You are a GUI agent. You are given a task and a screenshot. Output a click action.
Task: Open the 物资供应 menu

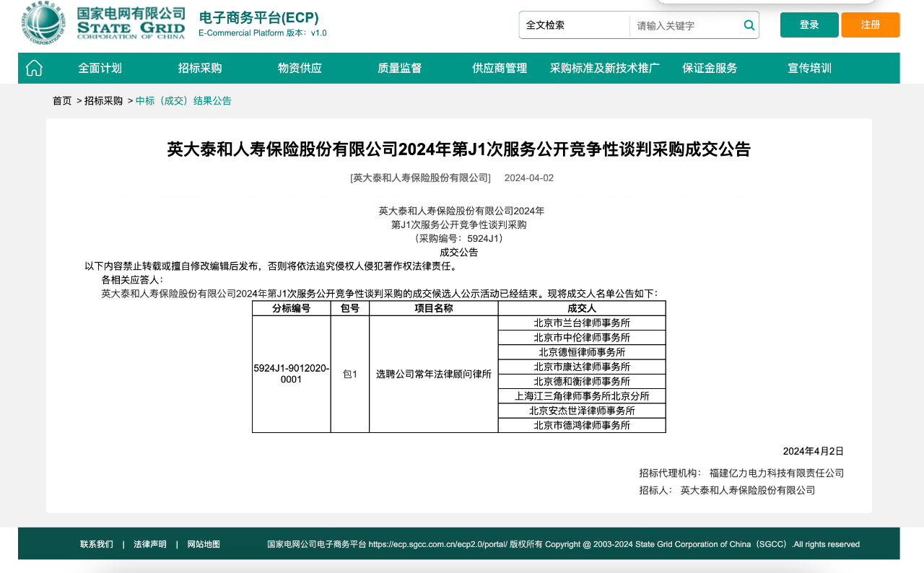(300, 68)
